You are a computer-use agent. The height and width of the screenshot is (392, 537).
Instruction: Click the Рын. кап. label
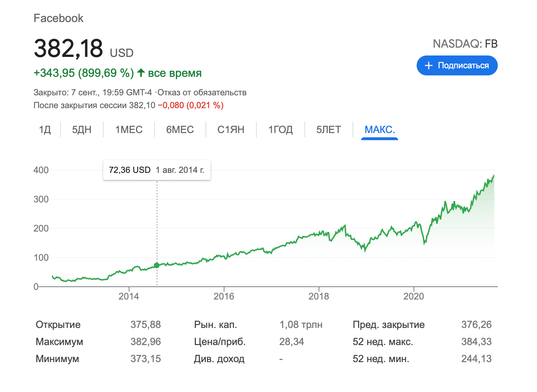pyautogui.click(x=215, y=324)
